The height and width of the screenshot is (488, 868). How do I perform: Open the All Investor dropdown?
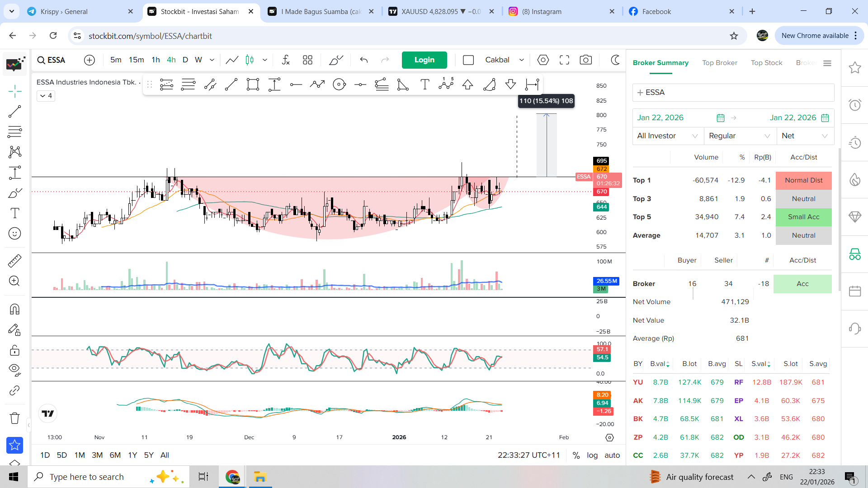tap(667, 136)
